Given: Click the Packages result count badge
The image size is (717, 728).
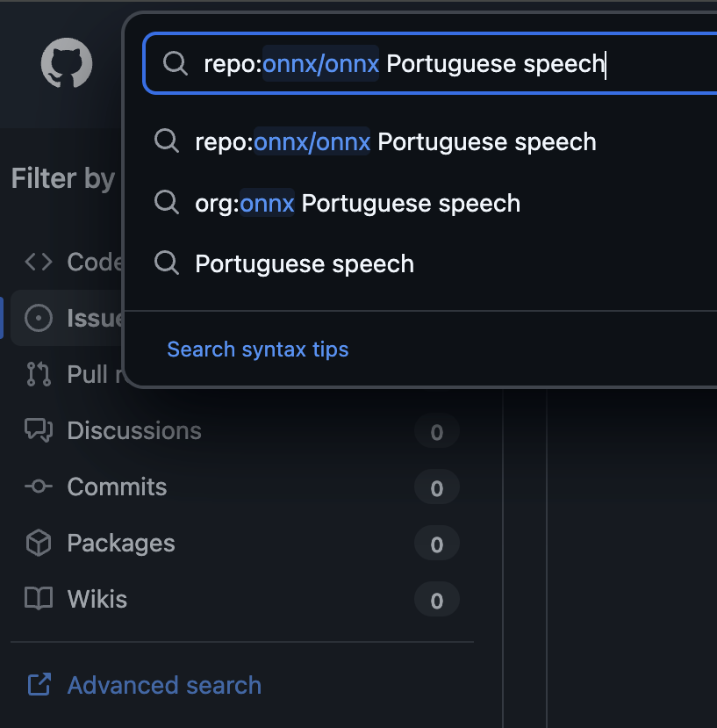Looking at the screenshot, I should [436, 544].
